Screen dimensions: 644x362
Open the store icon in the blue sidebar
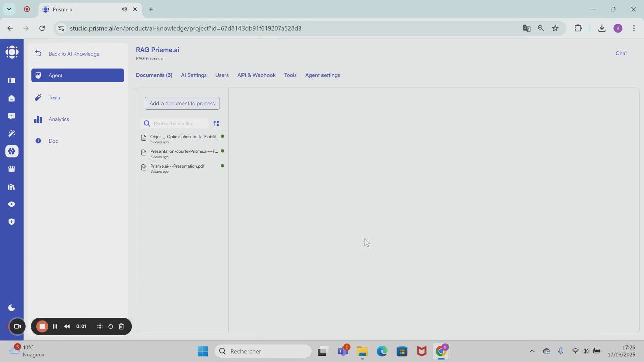point(12,169)
